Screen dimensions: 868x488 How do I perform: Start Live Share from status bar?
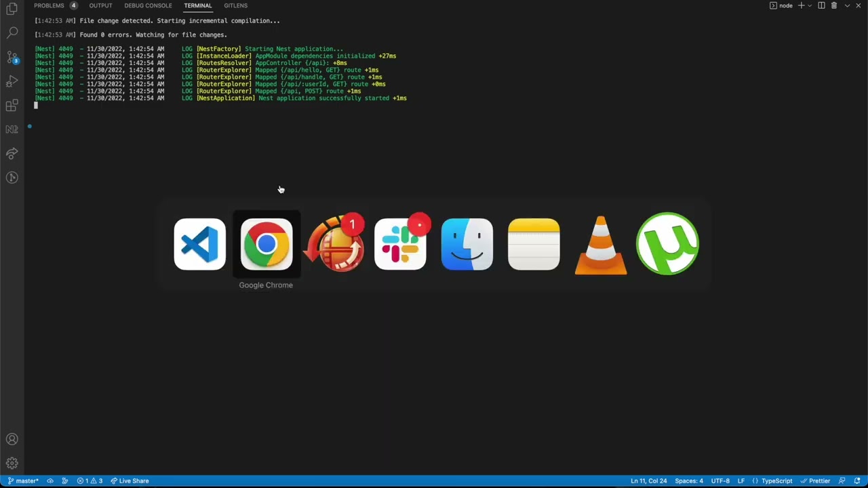click(x=130, y=481)
